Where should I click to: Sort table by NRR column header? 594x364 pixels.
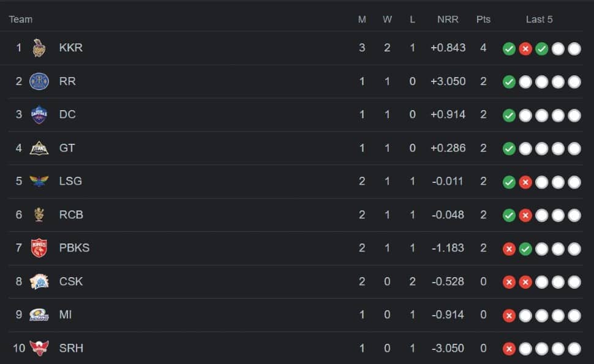(448, 20)
